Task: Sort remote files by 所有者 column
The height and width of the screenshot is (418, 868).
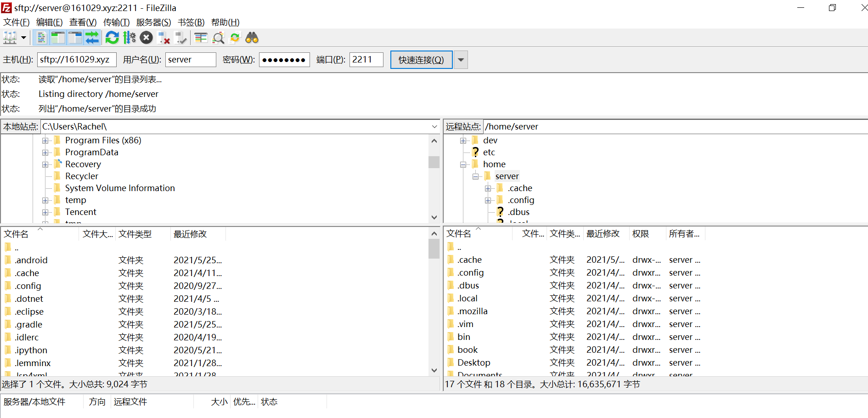Action: [685, 234]
